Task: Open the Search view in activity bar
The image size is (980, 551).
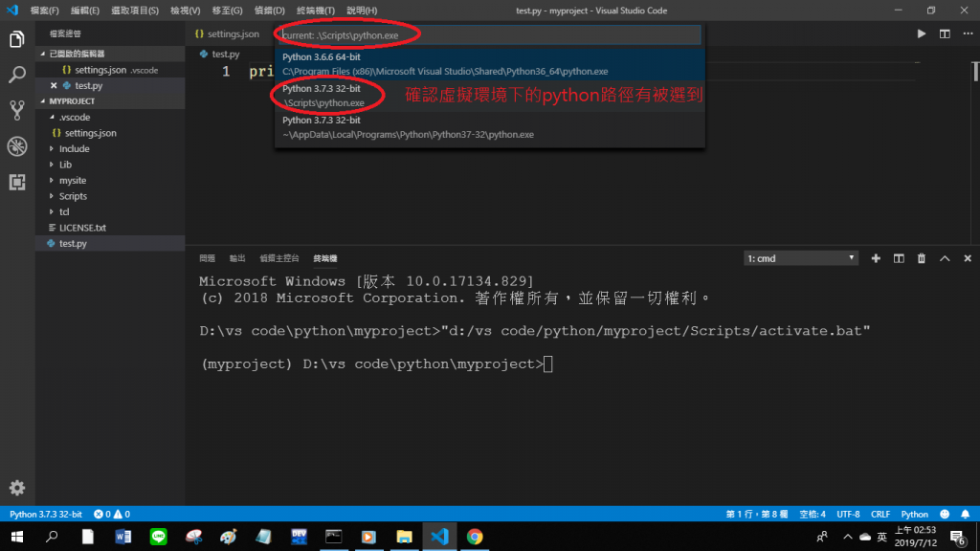Action: tap(17, 75)
